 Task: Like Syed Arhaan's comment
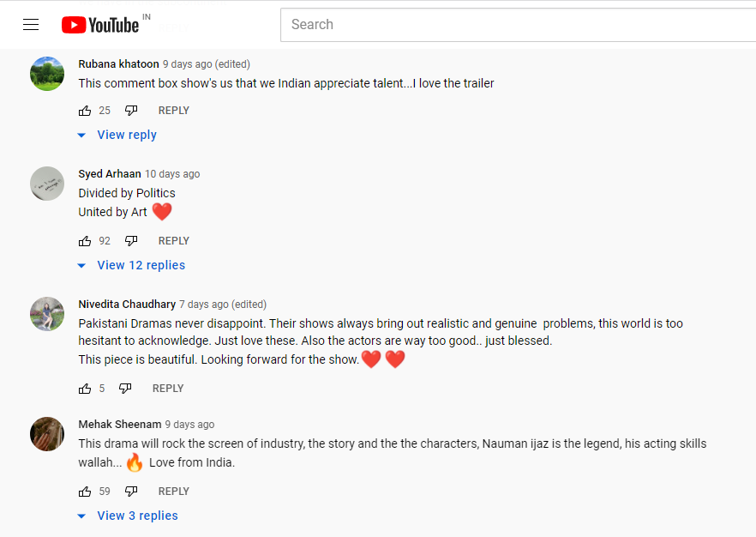pyautogui.click(x=85, y=241)
